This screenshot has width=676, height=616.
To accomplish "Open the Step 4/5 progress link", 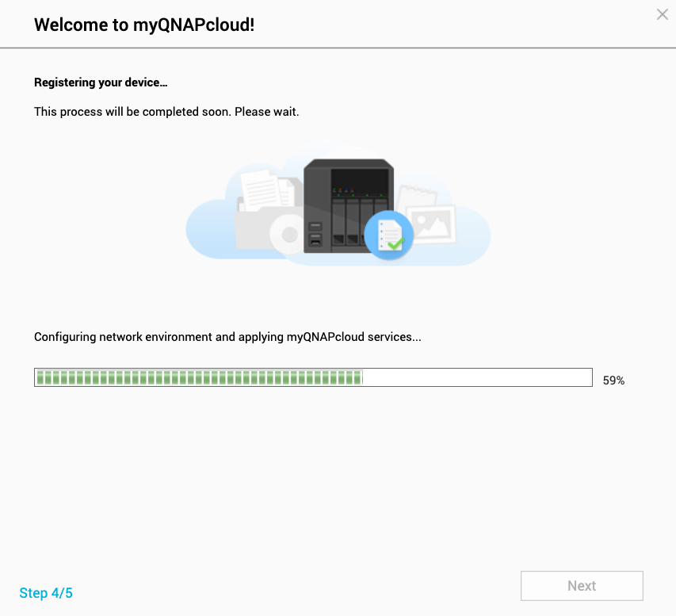I will [x=45, y=593].
